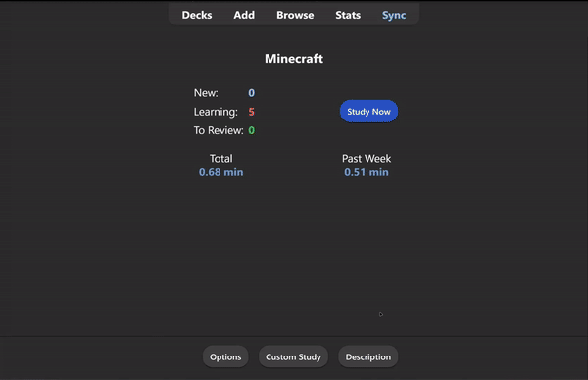Click the Past Week time 0.51 min
Image resolution: width=588 pixels, height=380 pixels.
click(367, 172)
